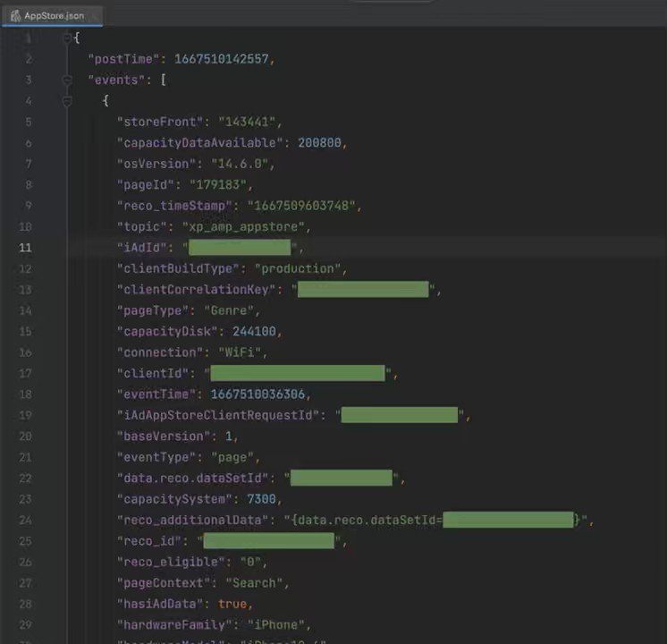The width and height of the screenshot is (667, 644).
Task: Place cursor on the "postTime" key
Action: pyautogui.click(x=122, y=59)
